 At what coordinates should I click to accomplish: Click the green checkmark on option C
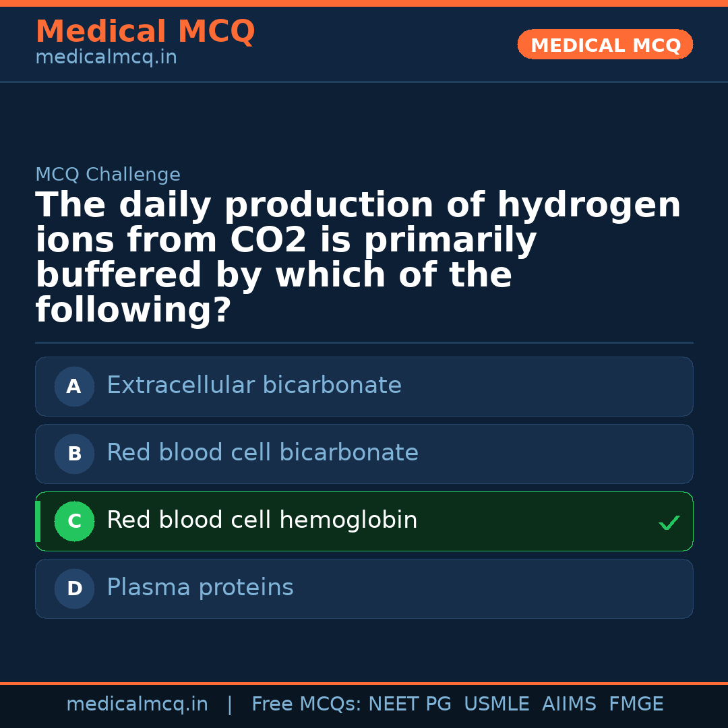669,522
